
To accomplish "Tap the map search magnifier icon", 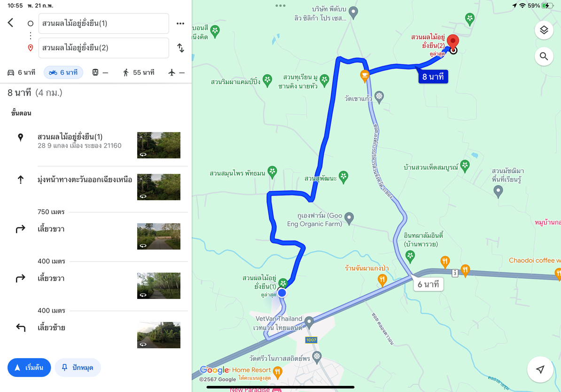I will coord(544,56).
